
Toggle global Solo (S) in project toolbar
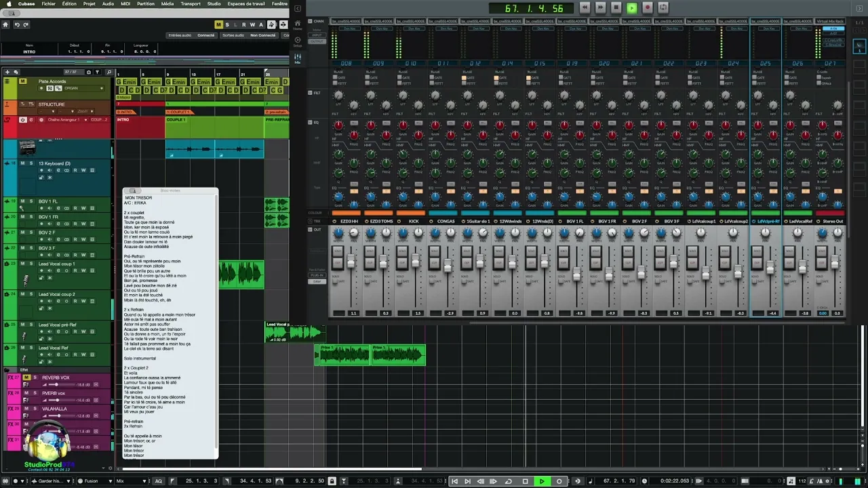(227, 24)
